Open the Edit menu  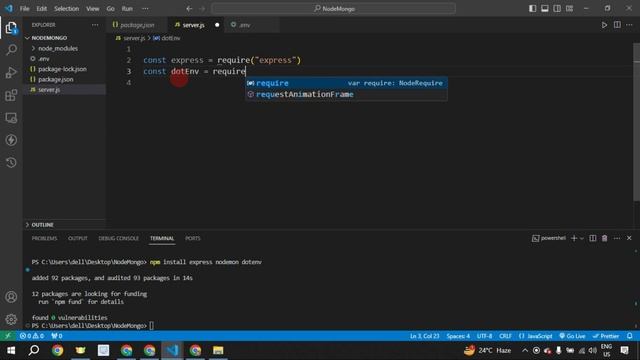click(42, 9)
